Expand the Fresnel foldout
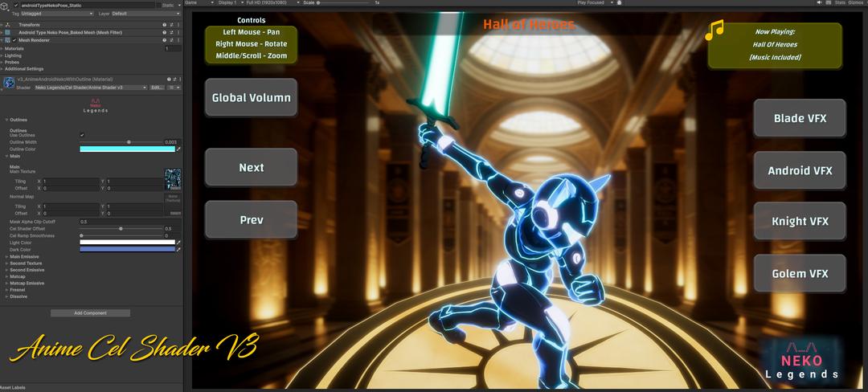The image size is (868, 392). pos(18,289)
